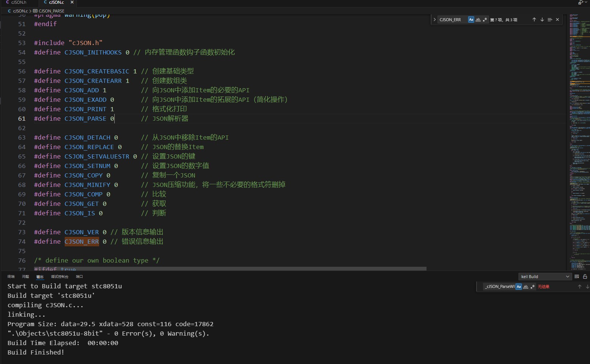Go to next match in editor find widget
The image size is (590, 364).
tap(542, 20)
